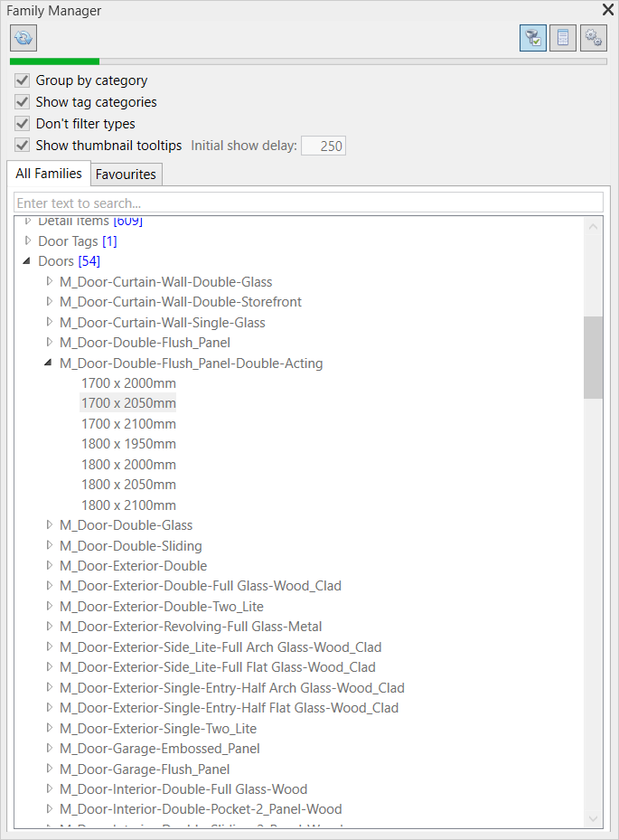Select the 1800 x 2100mm type
This screenshot has height=840, width=619.
point(128,505)
